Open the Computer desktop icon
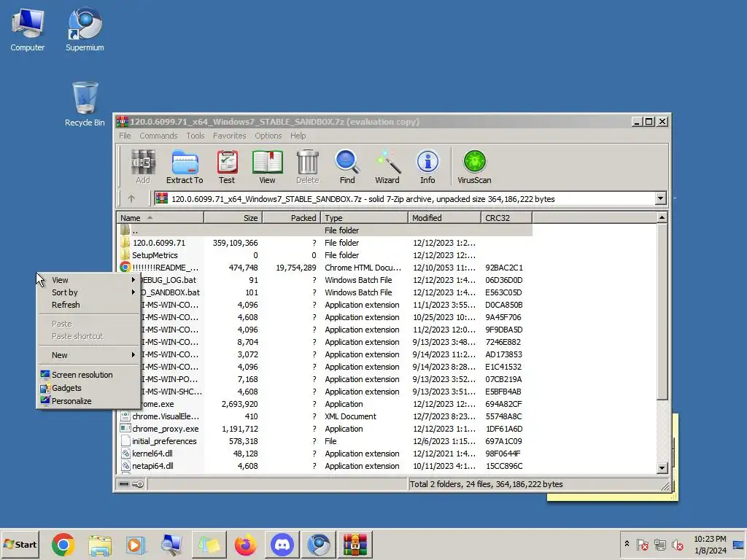Screen dimensions: 747x560 [27, 29]
